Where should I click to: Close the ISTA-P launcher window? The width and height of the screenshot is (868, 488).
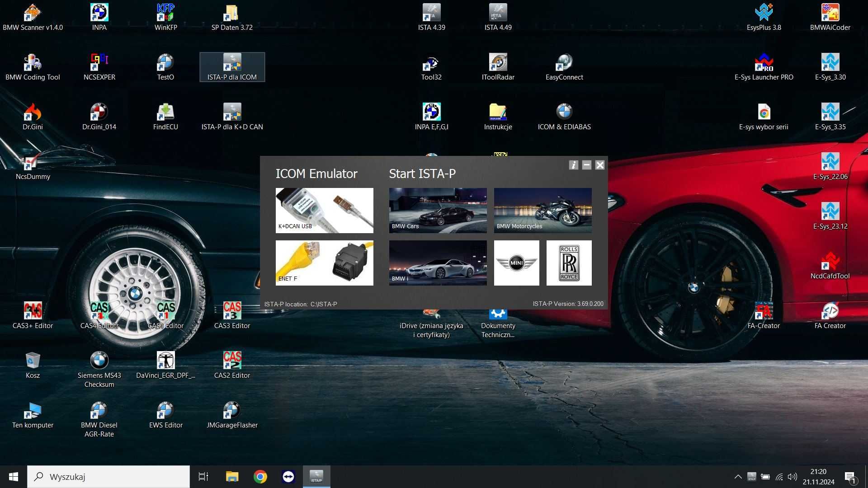(x=599, y=165)
